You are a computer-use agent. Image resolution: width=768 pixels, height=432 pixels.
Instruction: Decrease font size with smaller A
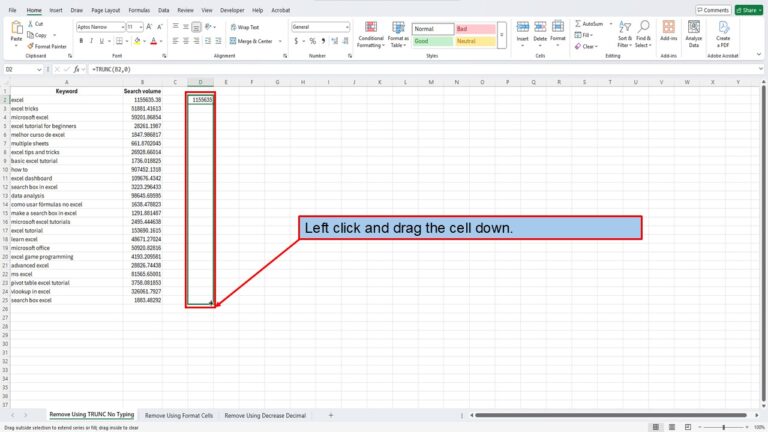(160, 27)
